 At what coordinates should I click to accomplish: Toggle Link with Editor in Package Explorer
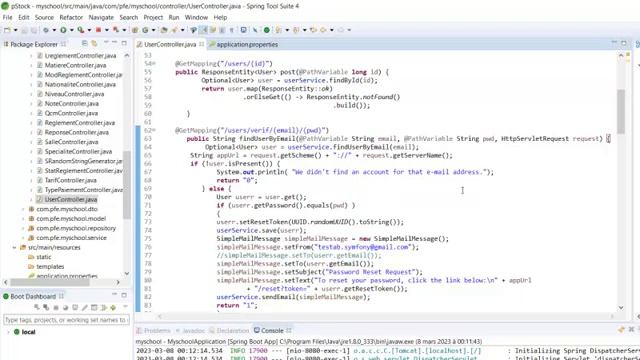coord(94,43)
